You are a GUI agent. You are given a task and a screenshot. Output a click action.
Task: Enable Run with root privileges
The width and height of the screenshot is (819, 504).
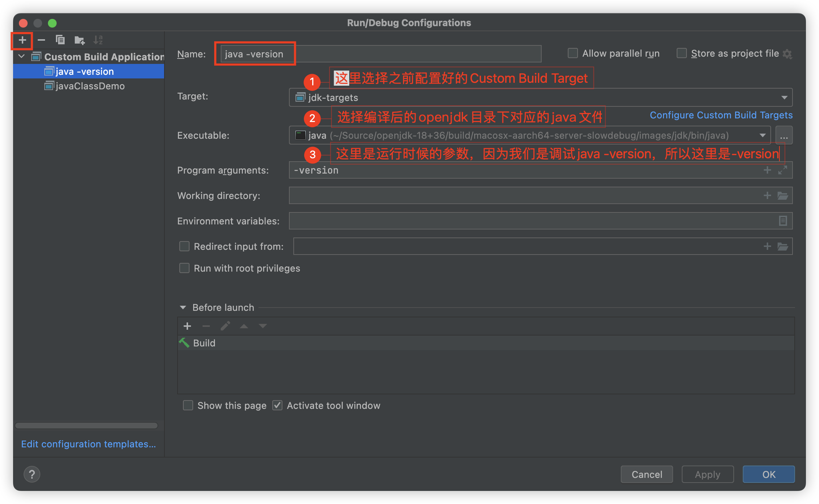(184, 268)
